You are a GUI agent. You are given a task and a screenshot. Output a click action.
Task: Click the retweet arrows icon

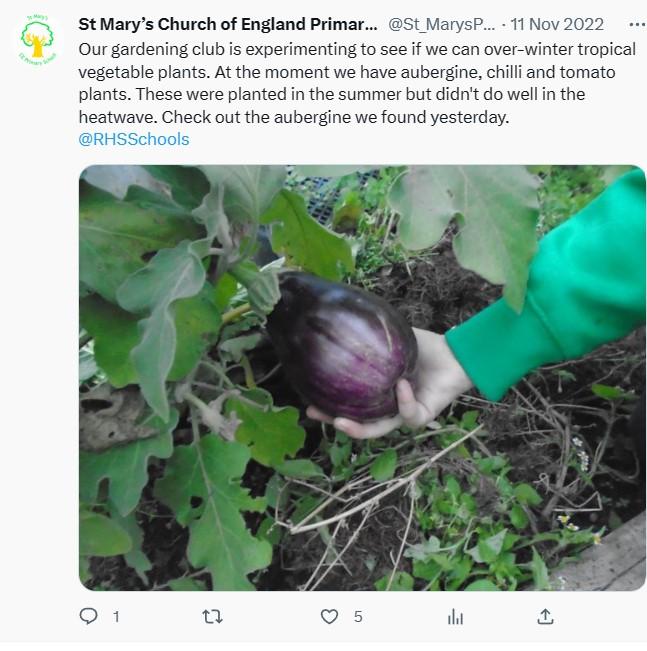pyautogui.click(x=212, y=617)
